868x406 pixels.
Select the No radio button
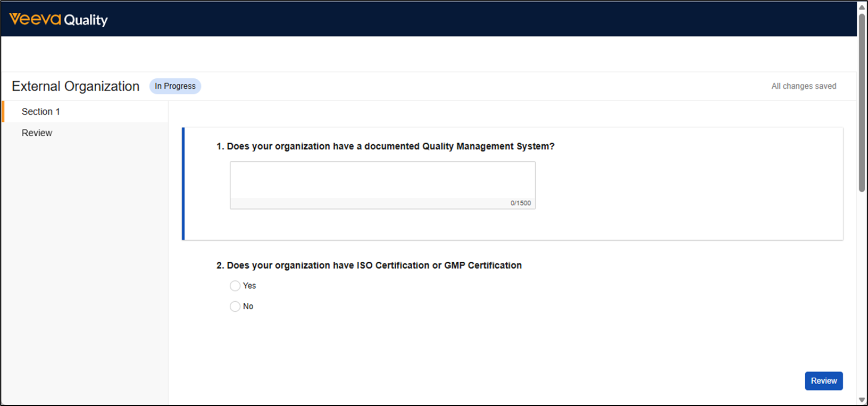point(235,306)
